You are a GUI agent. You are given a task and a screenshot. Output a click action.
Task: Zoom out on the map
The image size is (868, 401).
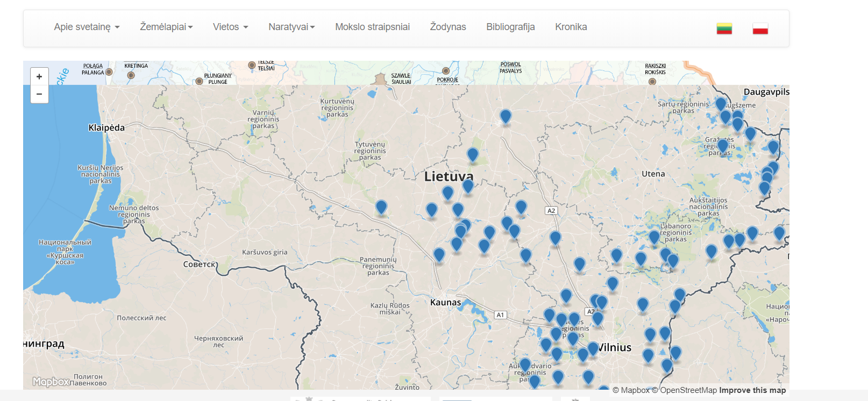(x=39, y=94)
